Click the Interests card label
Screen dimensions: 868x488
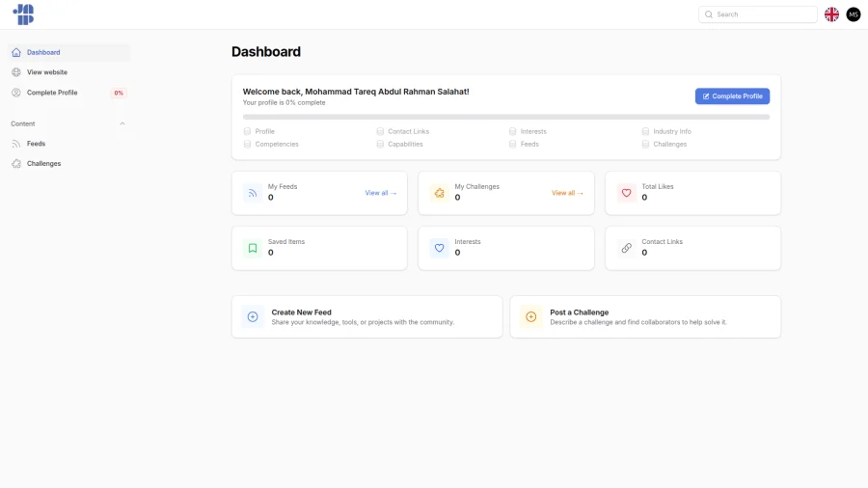[x=468, y=242]
